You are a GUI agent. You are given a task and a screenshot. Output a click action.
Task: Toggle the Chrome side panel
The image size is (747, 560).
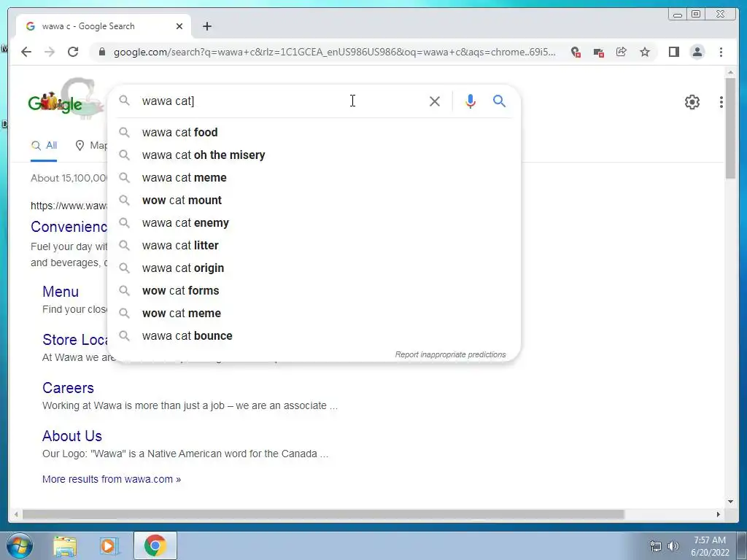[673, 52]
